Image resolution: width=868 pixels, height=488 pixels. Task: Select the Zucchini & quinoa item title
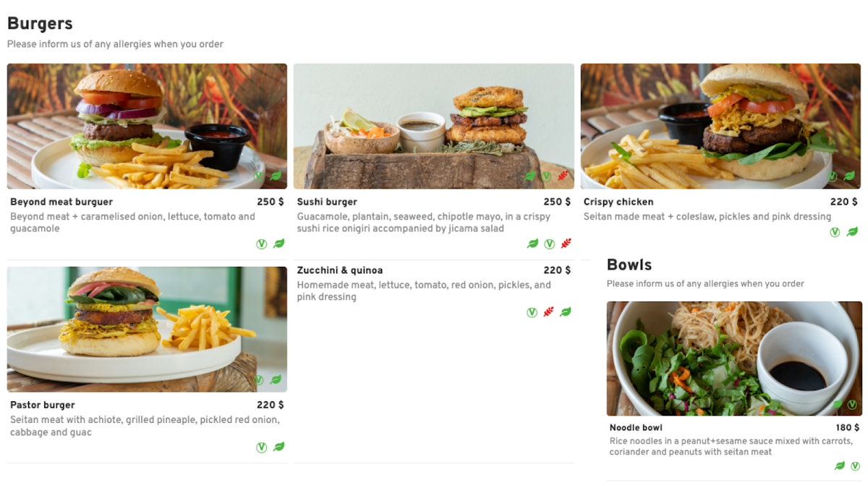pos(340,270)
